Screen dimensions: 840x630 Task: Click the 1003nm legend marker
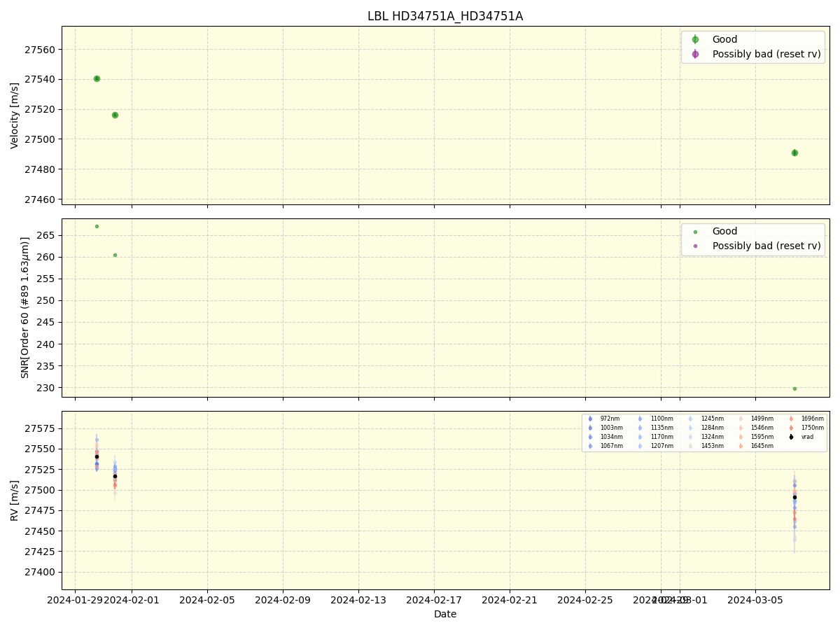pos(590,428)
